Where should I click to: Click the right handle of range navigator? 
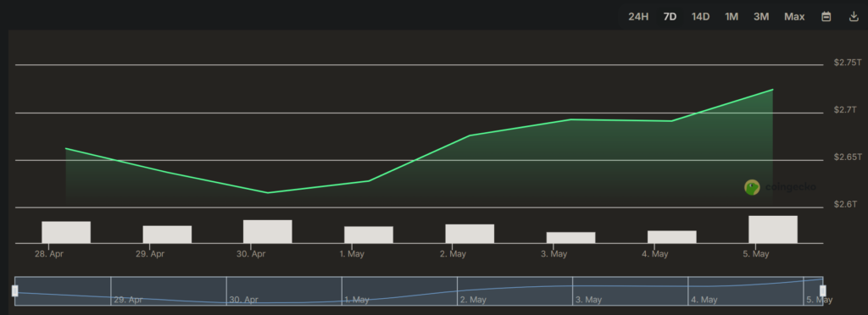pos(822,290)
